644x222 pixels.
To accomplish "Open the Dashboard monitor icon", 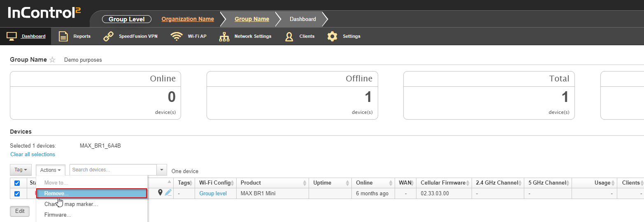I will [12, 36].
